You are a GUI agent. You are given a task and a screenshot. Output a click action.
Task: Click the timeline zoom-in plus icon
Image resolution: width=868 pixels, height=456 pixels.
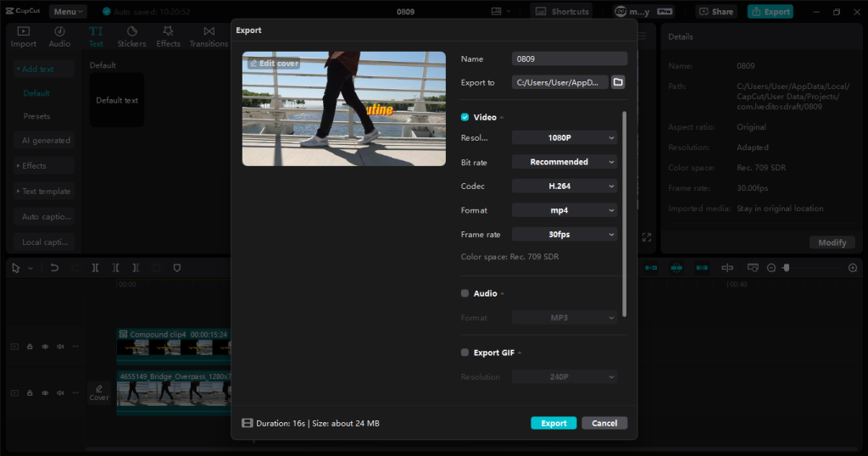click(x=853, y=268)
